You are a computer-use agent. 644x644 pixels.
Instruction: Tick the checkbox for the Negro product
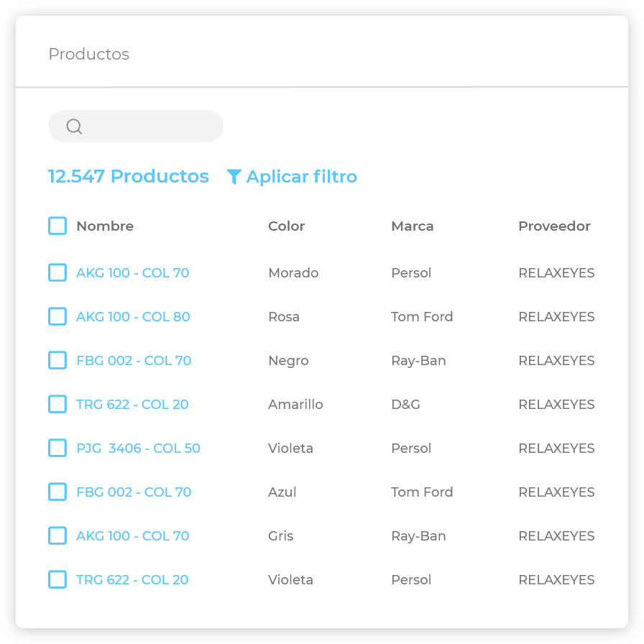click(57, 360)
